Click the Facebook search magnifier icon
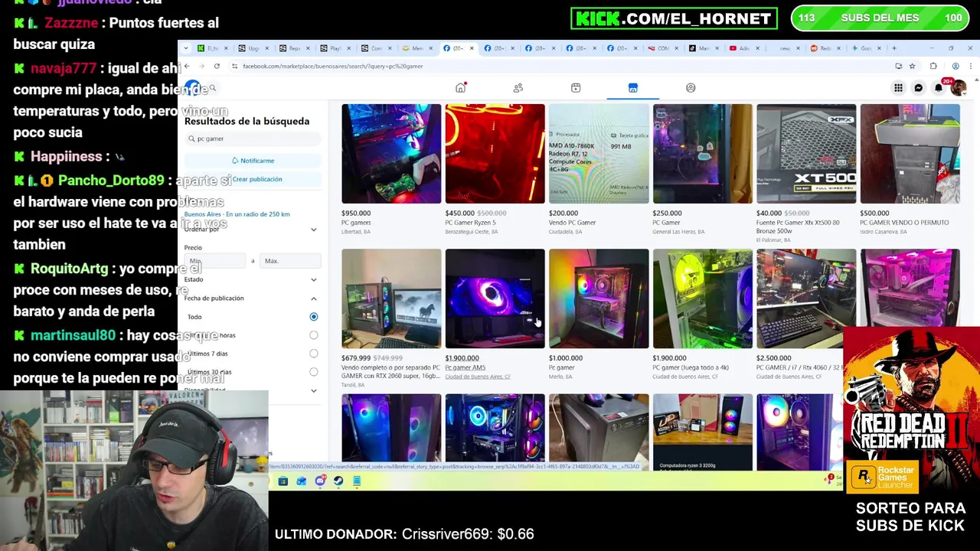The image size is (980, 551). point(213,88)
